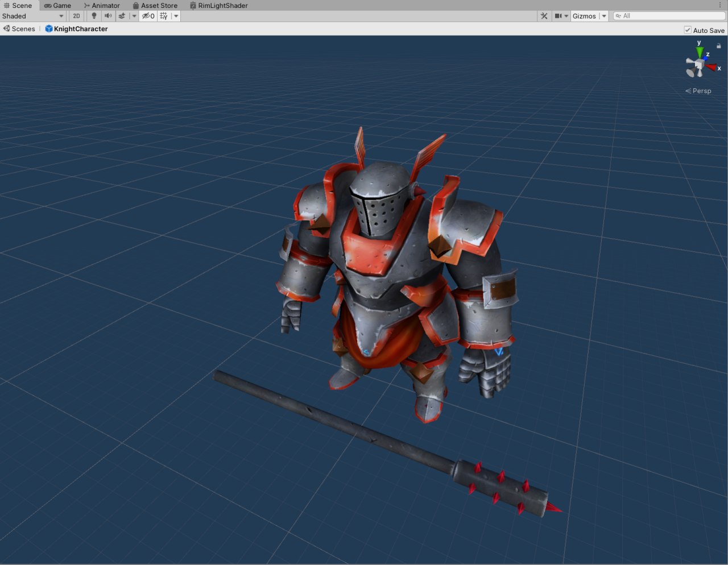Viewport: 728px width, 565px height.
Task: Click the knight's large gauntlet
Action: tap(485, 372)
